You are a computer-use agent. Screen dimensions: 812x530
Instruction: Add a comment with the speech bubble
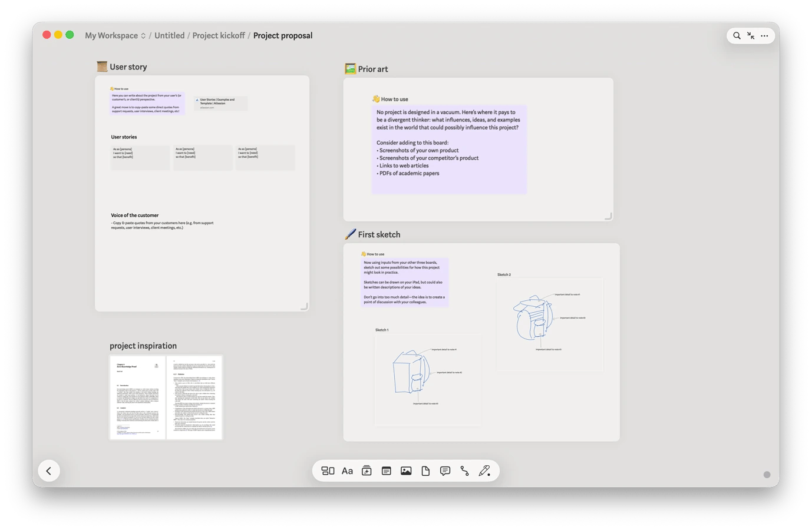pyautogui.click(x=445, y=471)
